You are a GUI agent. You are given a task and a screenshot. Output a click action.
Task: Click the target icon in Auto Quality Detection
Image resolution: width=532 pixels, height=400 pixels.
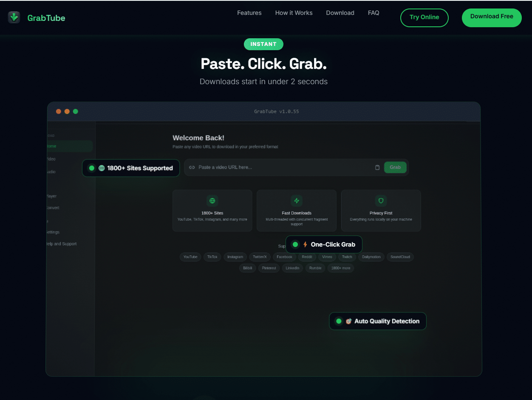[x=348, y=321]
